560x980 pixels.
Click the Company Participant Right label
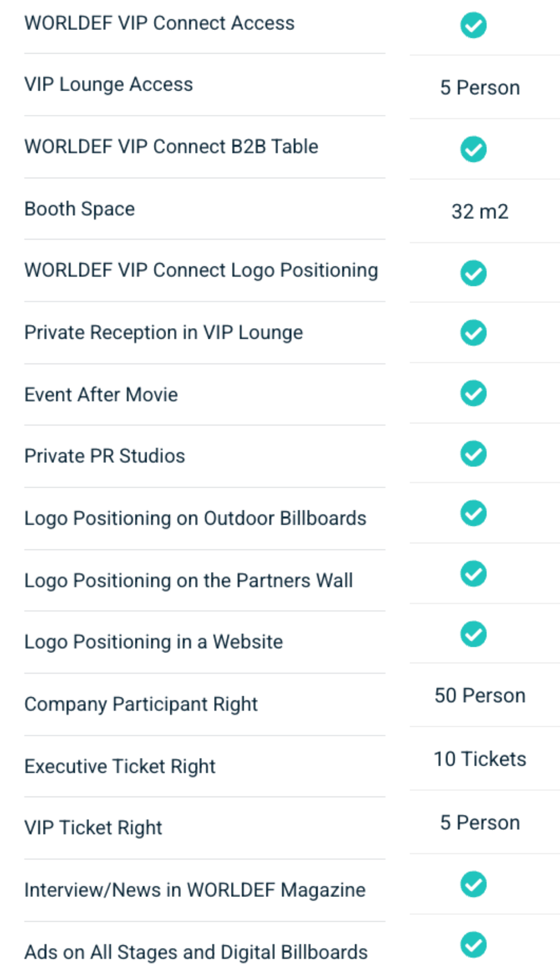(x=140, y=704)
